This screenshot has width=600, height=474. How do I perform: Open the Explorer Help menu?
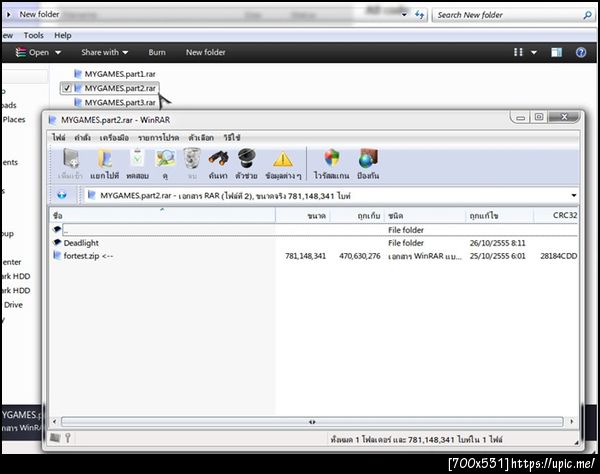tap(63, 36)
